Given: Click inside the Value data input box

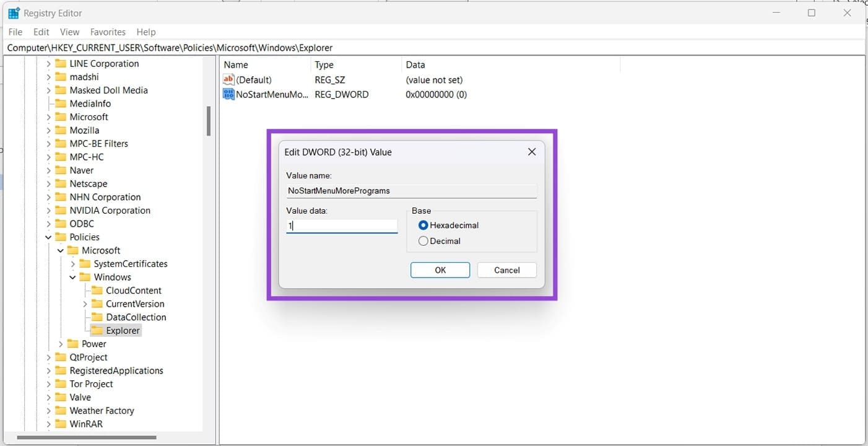Looking at the screenshot, I should point(341,225).
